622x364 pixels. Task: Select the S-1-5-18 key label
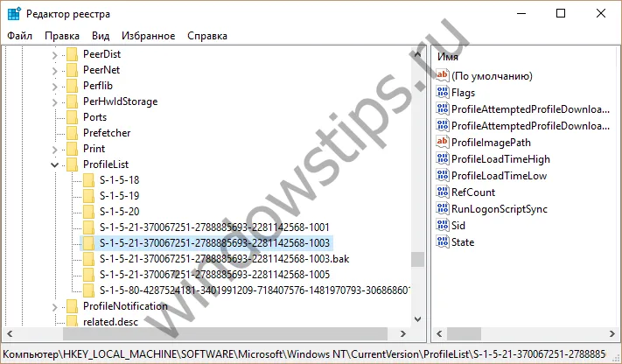coord(119,180)
